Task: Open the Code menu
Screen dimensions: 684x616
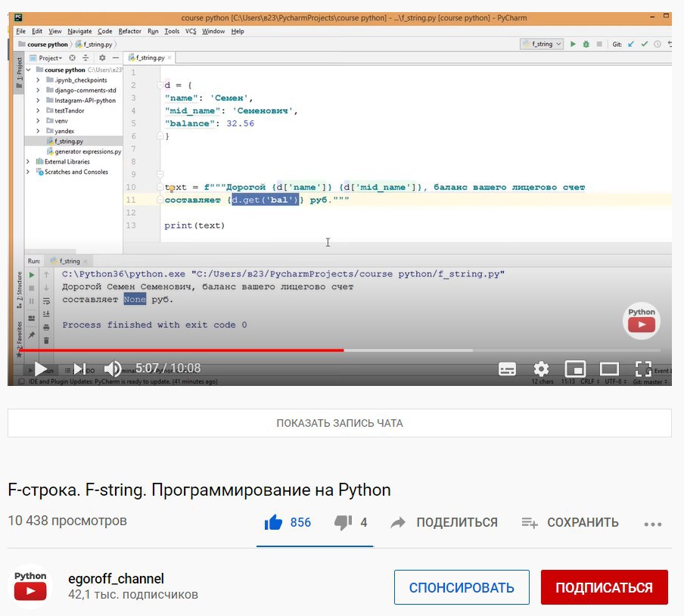Action: pyautogui.click(x=104, y=32)
